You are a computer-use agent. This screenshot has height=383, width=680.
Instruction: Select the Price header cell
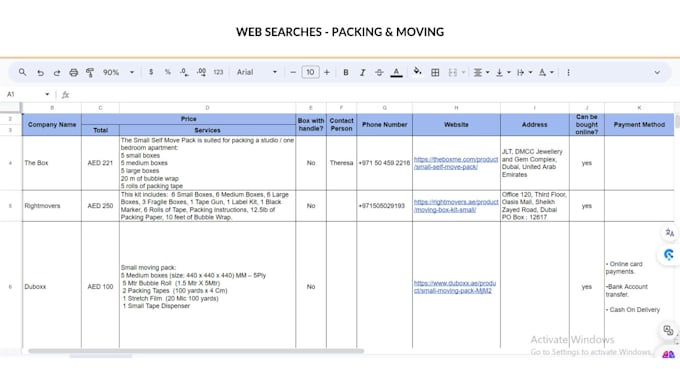tap(188, 119)
